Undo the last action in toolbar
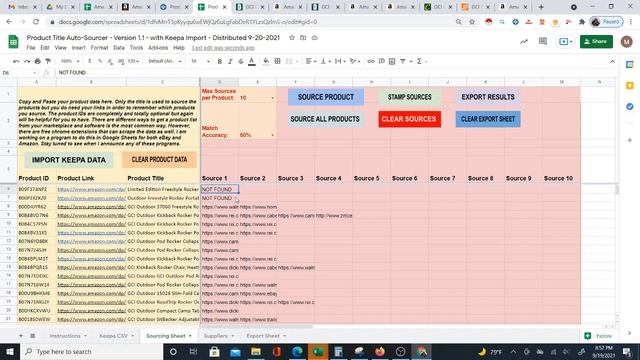This screenshot has width=640, height=360. tap(16, 61)
